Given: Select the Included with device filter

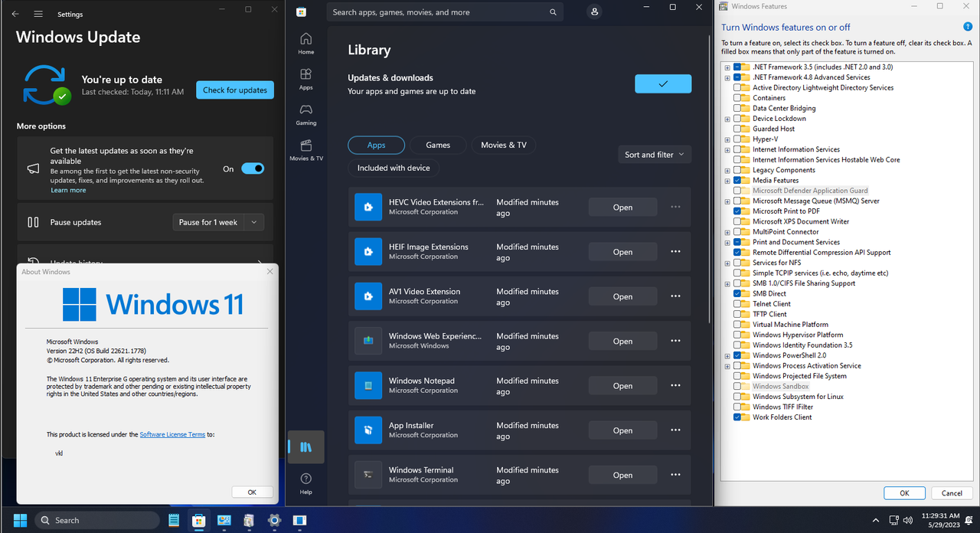Looking at the screenshot, I should 394,168.
